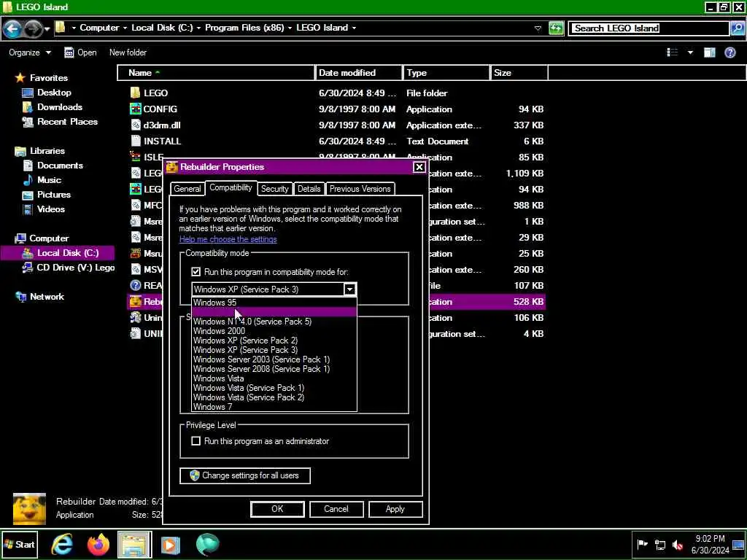
Task: Open the Pictures library
Action: [x=47, y=195]
